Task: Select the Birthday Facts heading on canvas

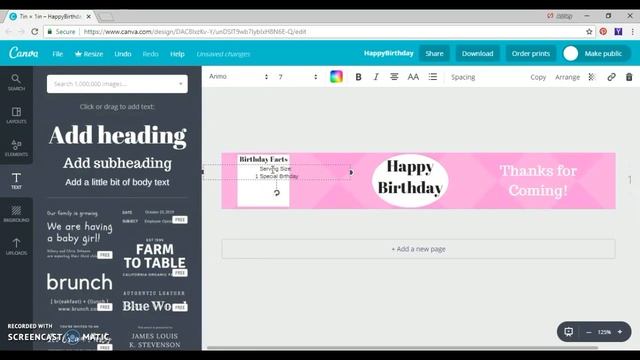Action: point(263,159)
